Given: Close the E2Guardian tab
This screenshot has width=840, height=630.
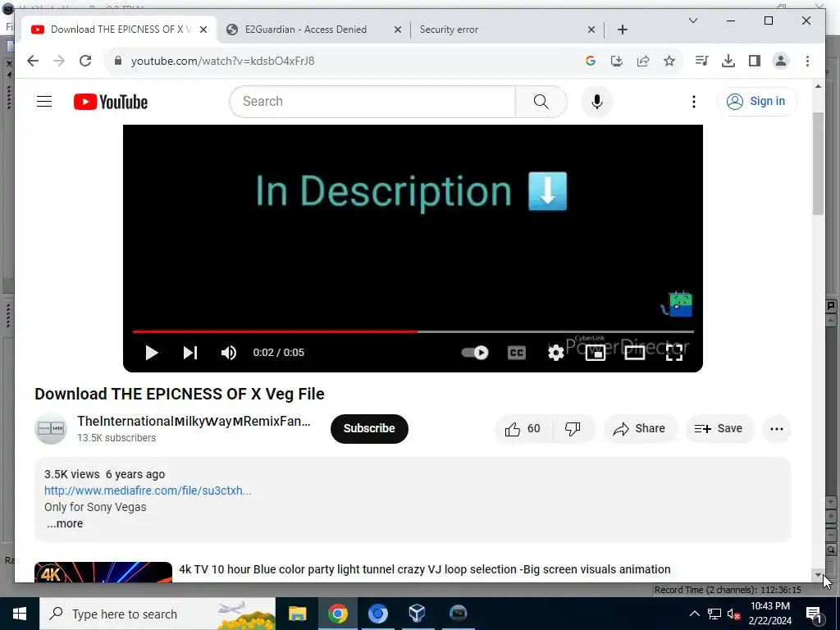Looking at the screenshot, I should [x=398, y=30].
